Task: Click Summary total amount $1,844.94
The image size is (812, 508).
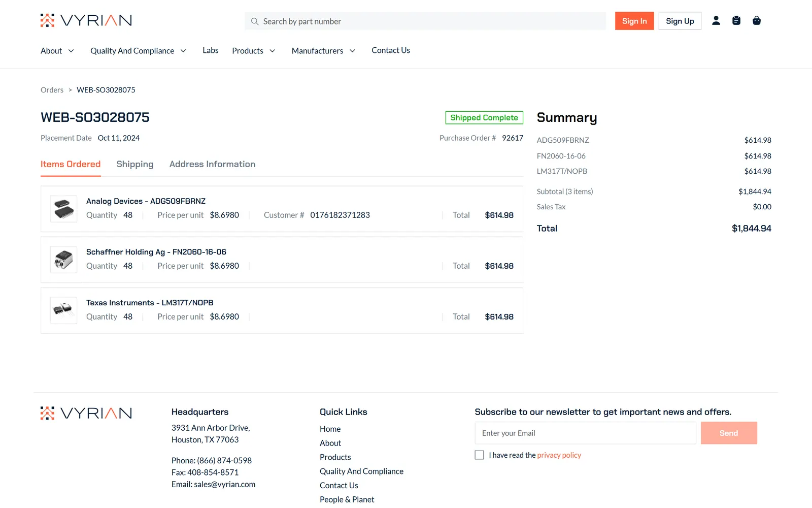Action: 752,229
